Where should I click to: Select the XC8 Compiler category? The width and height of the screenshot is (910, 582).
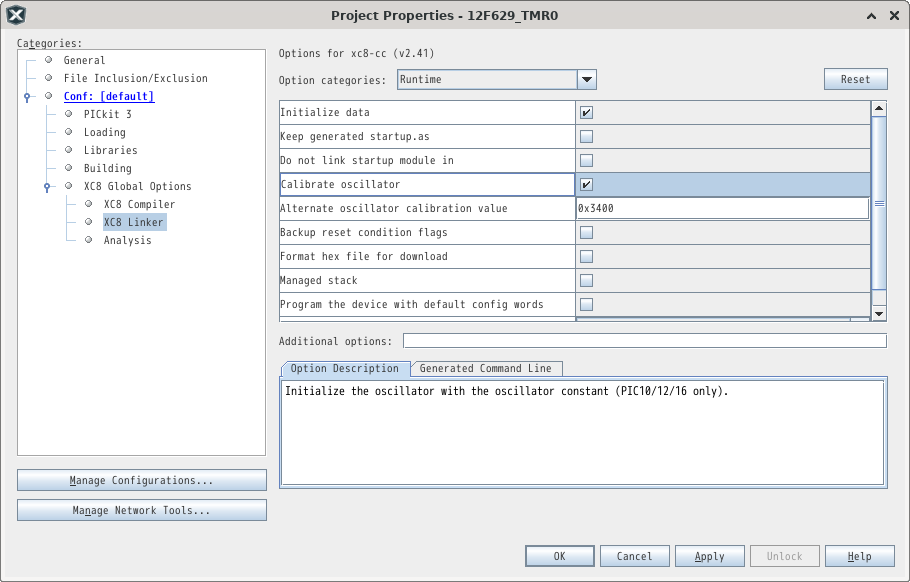click(x=139, y=204)
